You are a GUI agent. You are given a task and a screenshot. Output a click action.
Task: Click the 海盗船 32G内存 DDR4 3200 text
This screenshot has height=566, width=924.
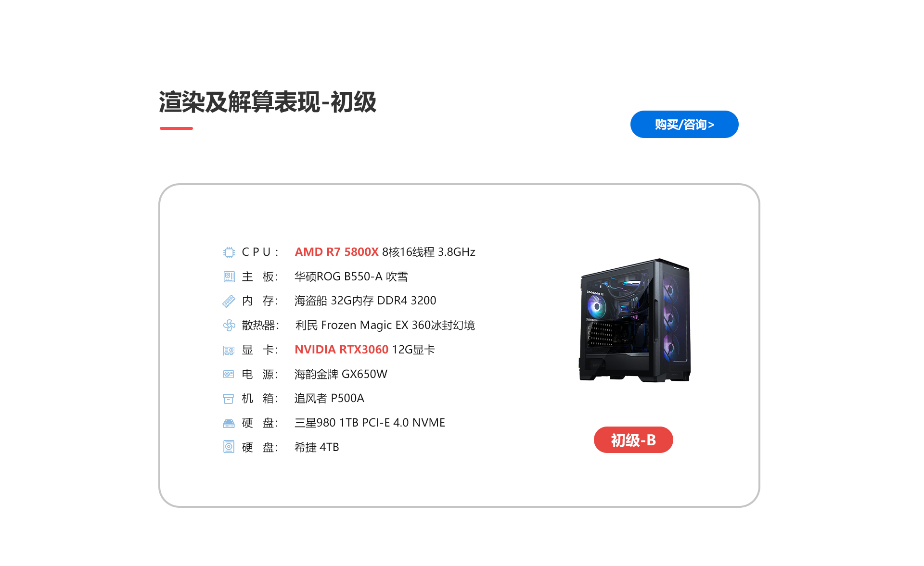pyautogui.click(x=365, y=301)
